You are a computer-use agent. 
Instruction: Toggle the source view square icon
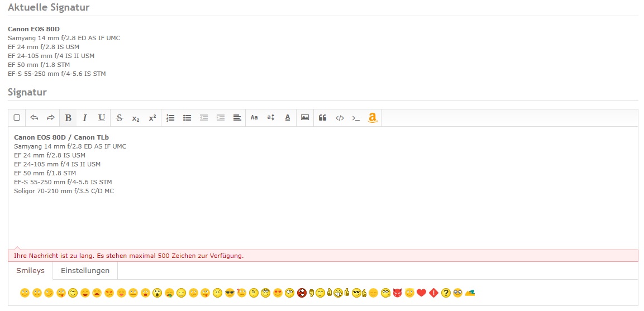point(17,118)
